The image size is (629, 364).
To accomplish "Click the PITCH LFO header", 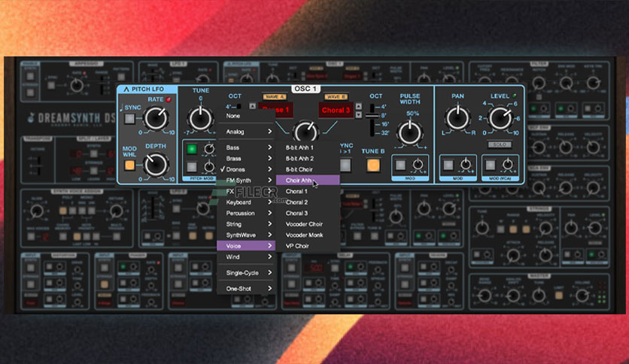I will (147, 89).
